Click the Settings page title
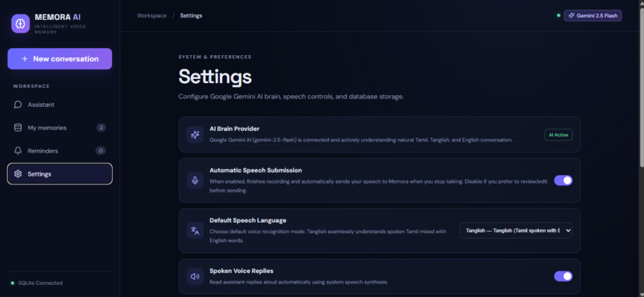Viewport: 644px width, 297px height. [x=215, y=77]
